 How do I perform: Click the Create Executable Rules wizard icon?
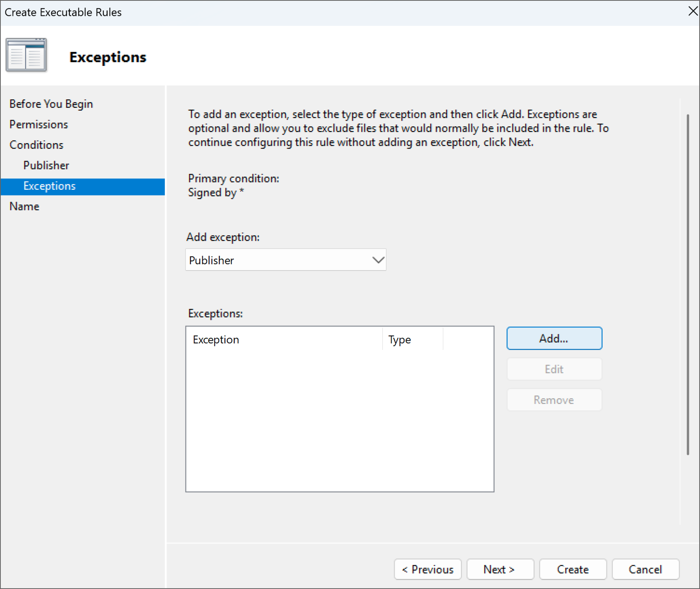tap(26, 54)
